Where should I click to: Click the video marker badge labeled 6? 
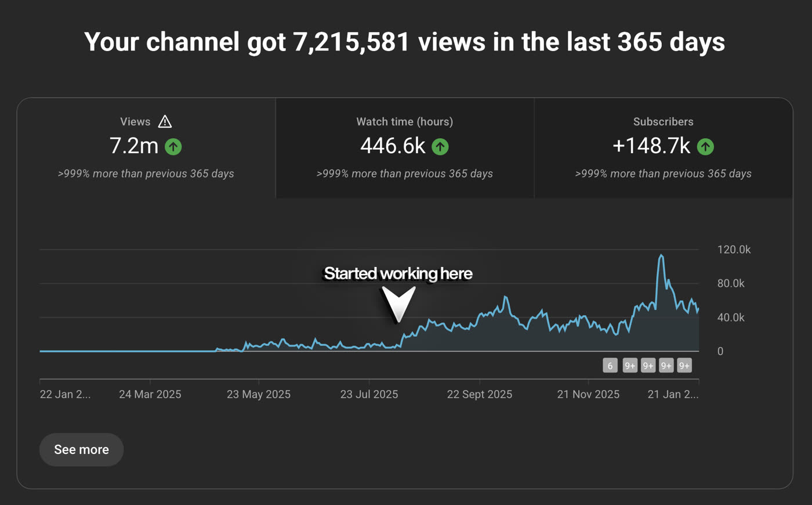610,365
